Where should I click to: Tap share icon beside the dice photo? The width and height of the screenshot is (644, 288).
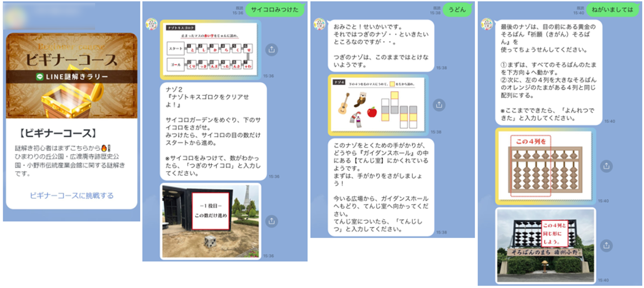click(271, 221)
